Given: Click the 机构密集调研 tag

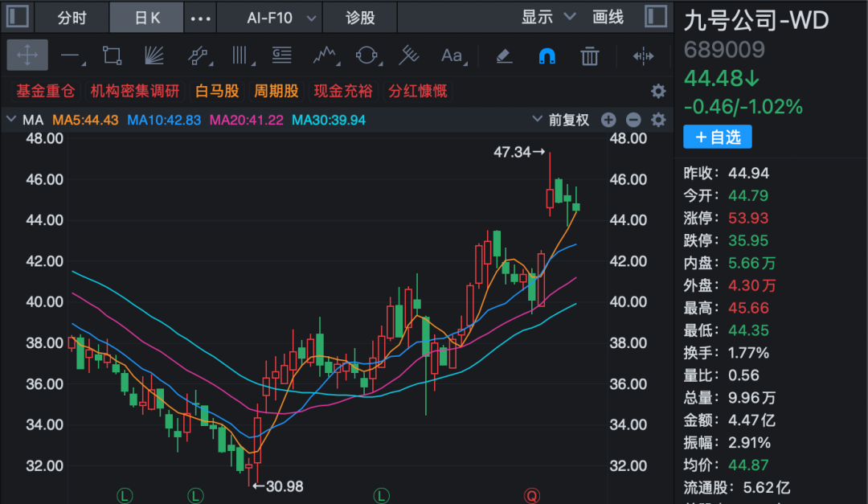Looking at the screenshot, I should 135,91.
